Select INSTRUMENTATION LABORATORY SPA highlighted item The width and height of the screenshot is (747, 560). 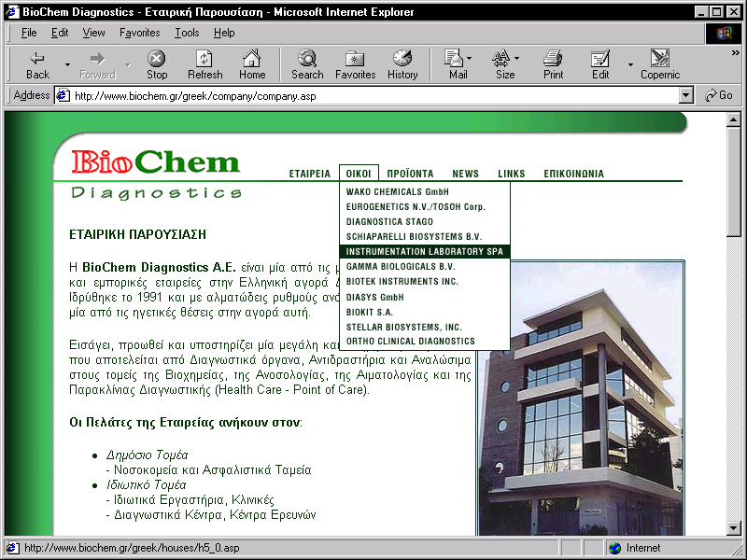point(425,251)
